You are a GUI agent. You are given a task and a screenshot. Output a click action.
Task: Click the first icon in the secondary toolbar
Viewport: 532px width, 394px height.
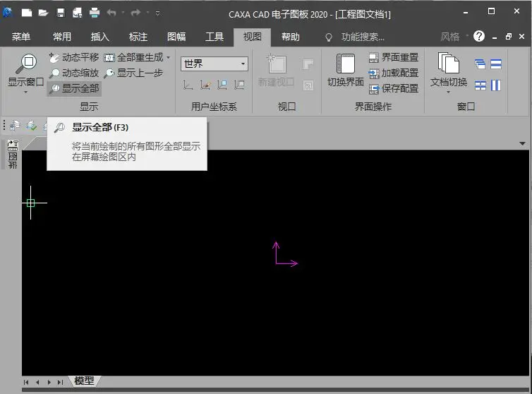coord(15,126)
